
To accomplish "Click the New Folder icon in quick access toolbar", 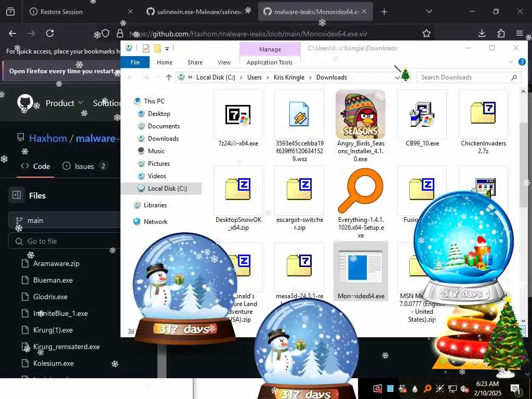I will coord(157,48).
